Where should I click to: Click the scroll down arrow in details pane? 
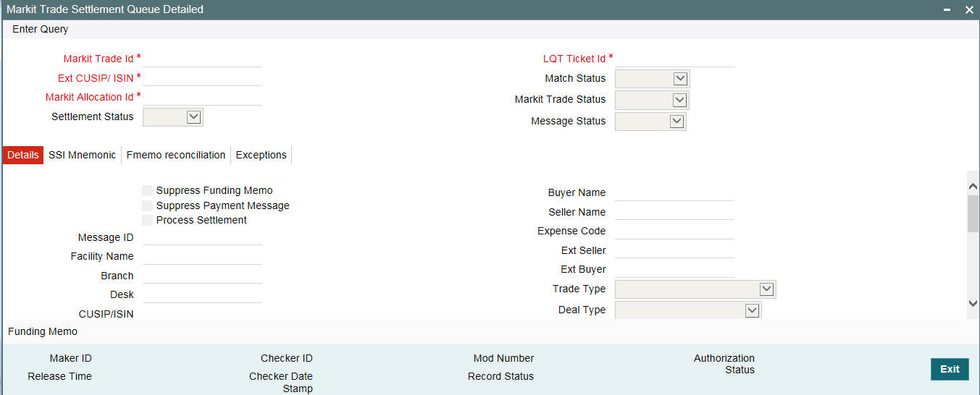[x=973, y=303]
